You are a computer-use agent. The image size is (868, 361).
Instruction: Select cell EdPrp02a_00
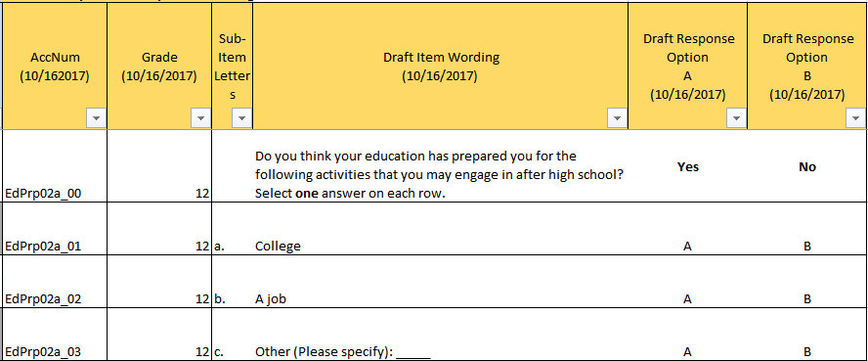pos(55,166)
